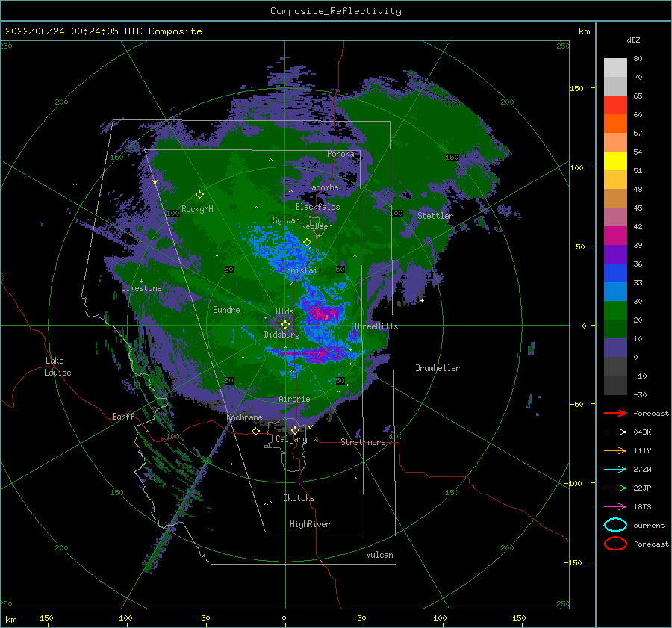The width and height of the screenshot is (672, 628).
Task: Choose the bright green 30-20 dBZ swatch
Action: (615, 311)
